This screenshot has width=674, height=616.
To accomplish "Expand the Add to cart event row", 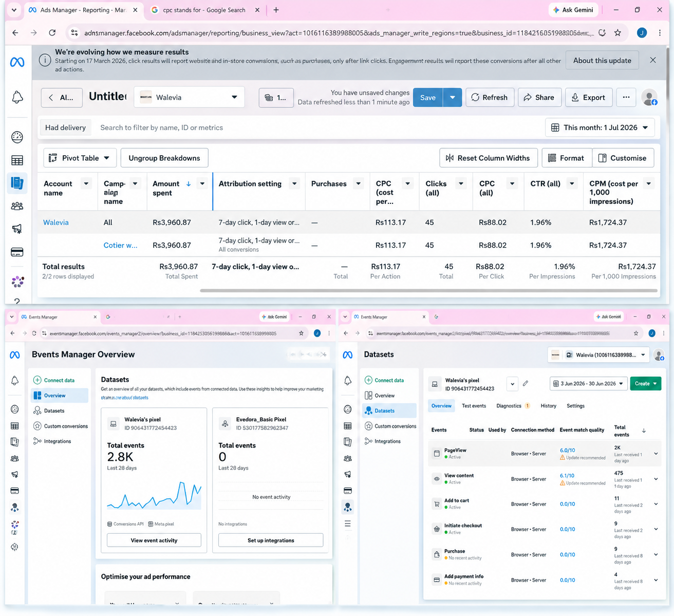I will pos(656,504).
